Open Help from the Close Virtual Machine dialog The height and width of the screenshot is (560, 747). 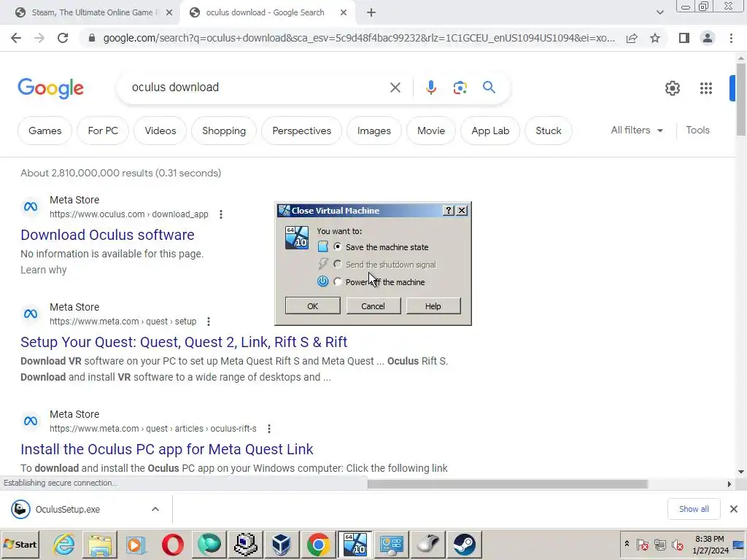[x=433, y=306]
